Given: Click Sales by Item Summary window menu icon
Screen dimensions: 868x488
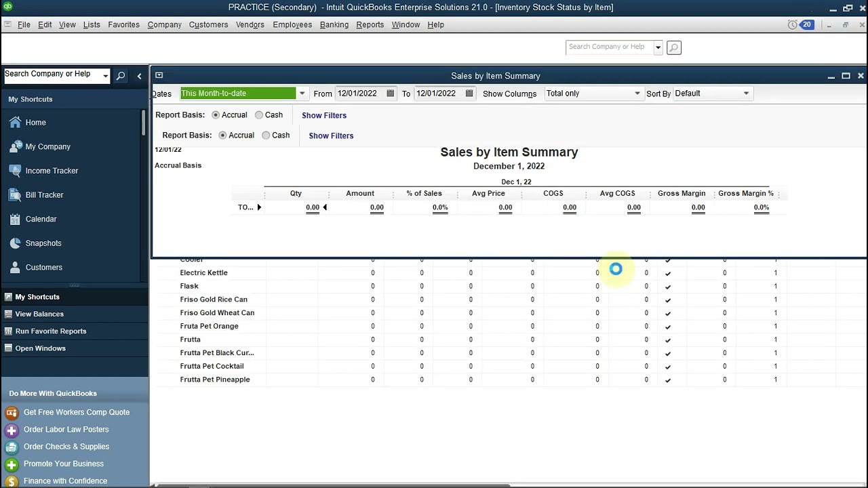Looking at the screenshot, I should tap(159, 75).
